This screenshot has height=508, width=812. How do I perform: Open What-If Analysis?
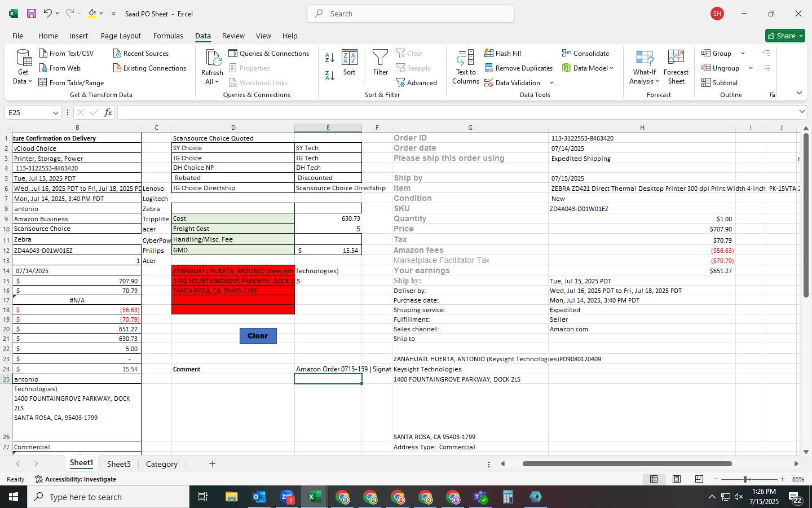(x=645, y=67)
